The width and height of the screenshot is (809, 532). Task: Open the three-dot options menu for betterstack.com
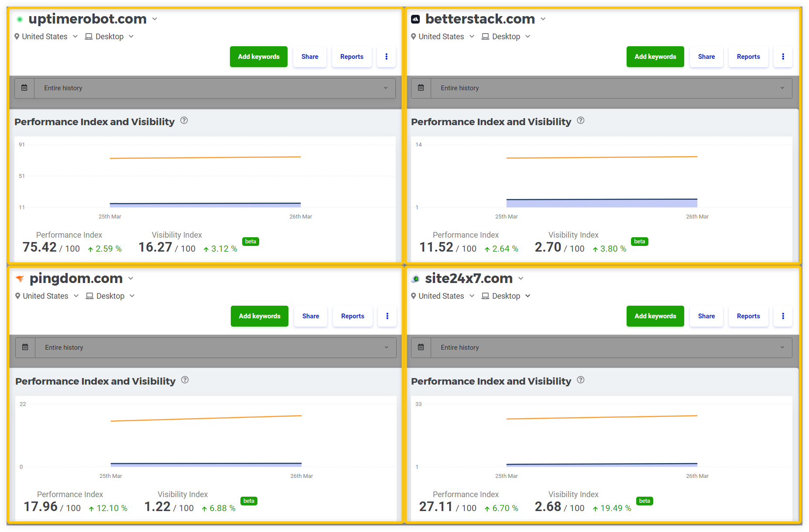[x=783, y=56]
